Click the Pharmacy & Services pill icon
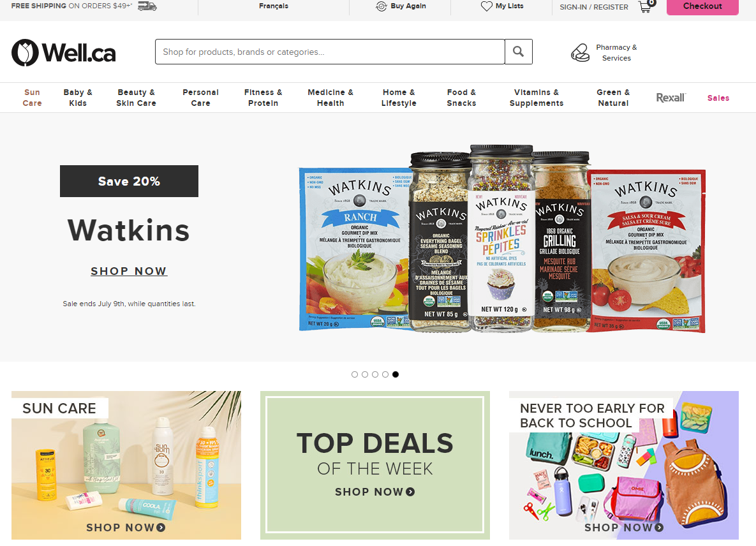The width and height of the screenshot is (756, 546). tap(580, 52)
